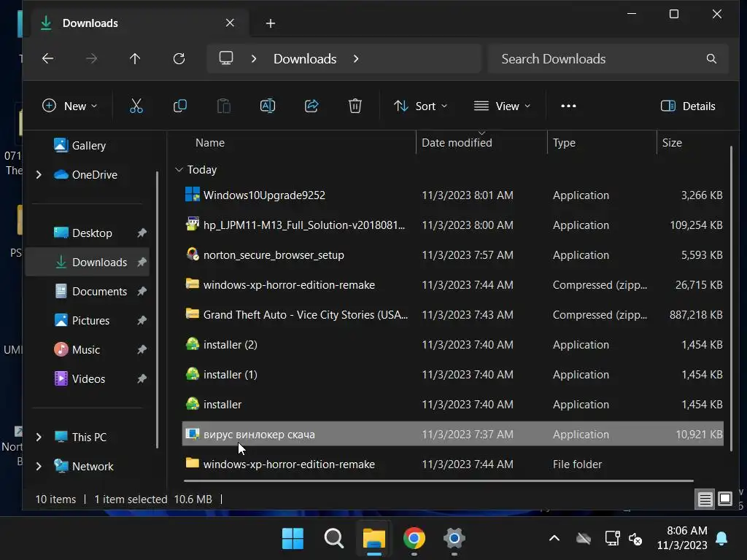This screenshot has width=747, height=560.
Task: Add a new tab with plus
Action: coord(270,23)
